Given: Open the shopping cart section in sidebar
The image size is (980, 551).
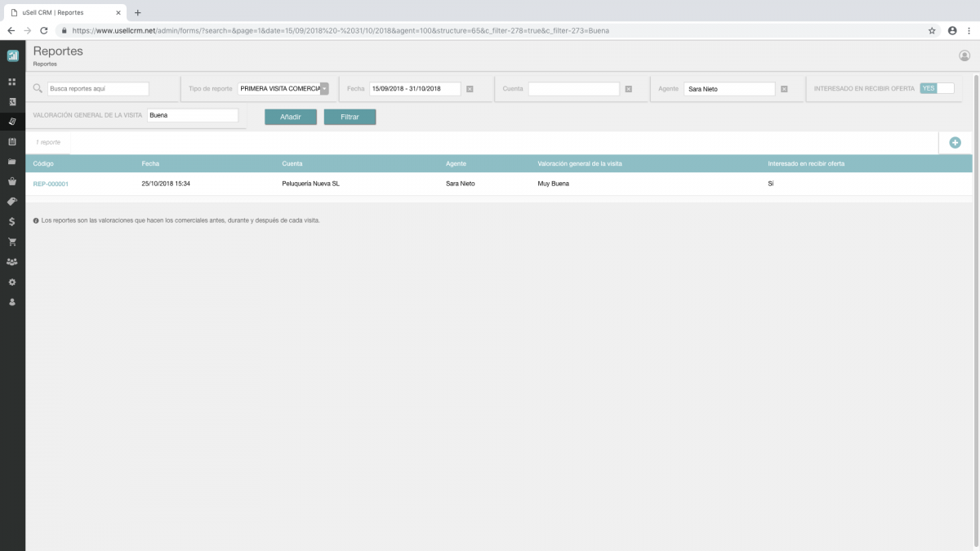Looking at the screenshot, I should coord(11,242).
